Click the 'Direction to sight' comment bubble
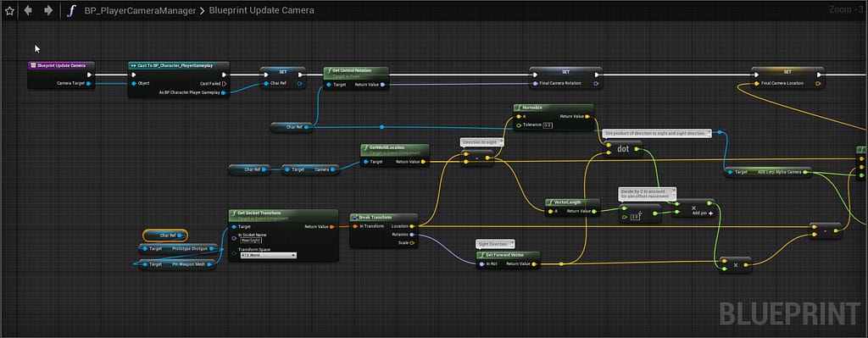The image size is (868, 338). coord(482,142)
